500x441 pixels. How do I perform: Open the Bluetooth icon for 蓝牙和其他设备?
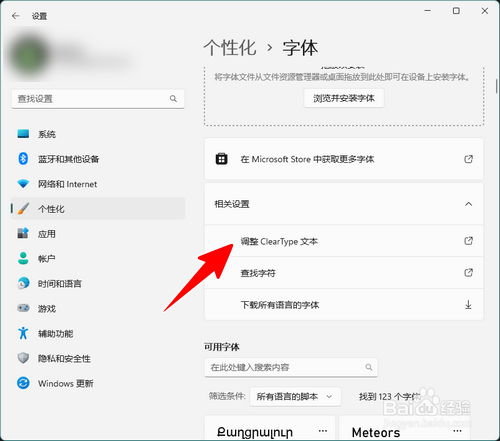(x=23, y=159)
